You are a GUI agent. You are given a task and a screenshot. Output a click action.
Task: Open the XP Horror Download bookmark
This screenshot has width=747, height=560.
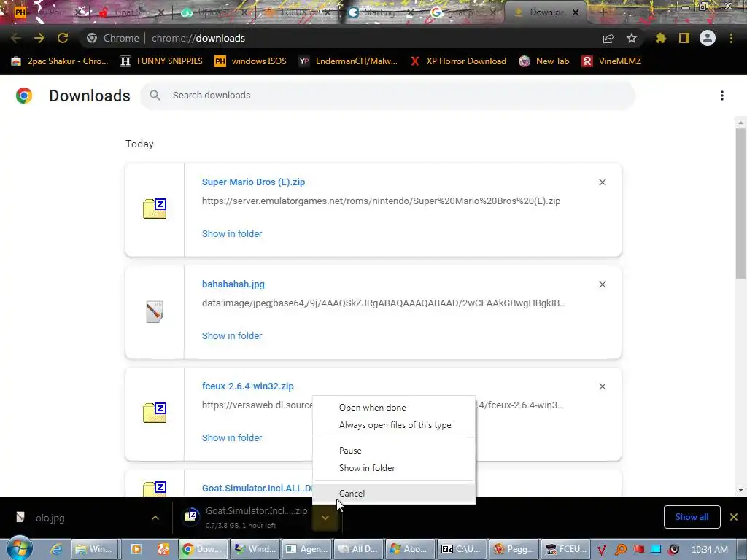coord(458,61)
